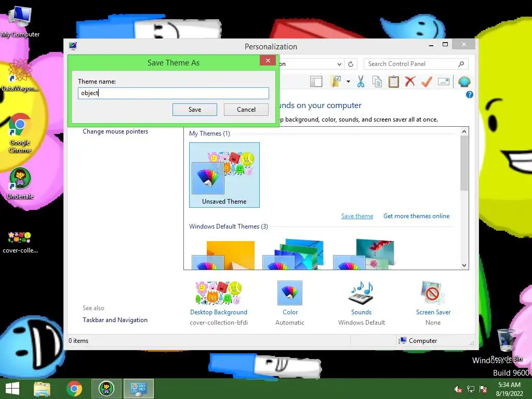Open the cover-colle... desktop image file
The width and height of the screenshot is (532, 399).
20,242
